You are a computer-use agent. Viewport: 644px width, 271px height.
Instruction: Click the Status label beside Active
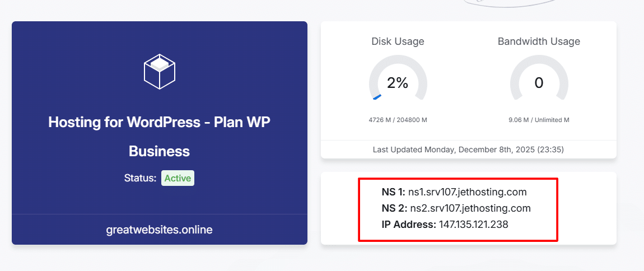coord(140,178)
